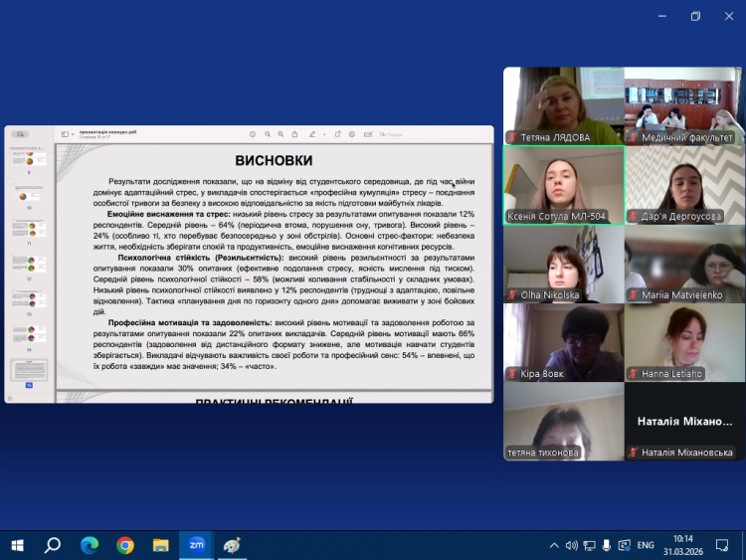Image resolution: width=746 pixels, height=560 pixels.
Task: Open the Windows search magnifier
Action: point(53,544)
